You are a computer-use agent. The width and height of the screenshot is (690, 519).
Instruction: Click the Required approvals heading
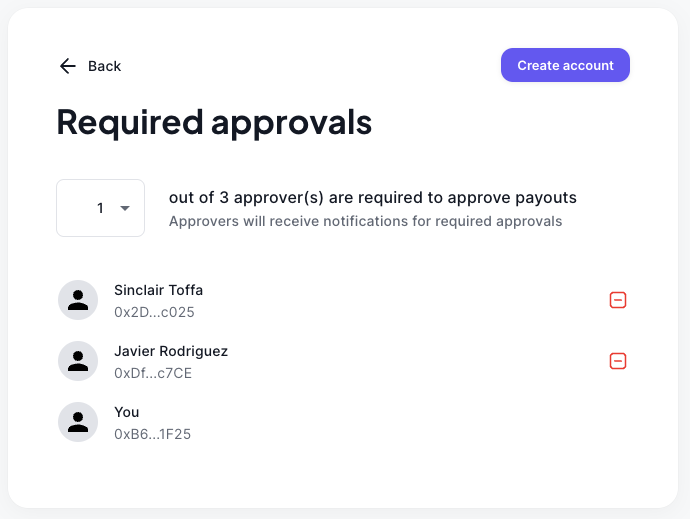click(214, 122)
